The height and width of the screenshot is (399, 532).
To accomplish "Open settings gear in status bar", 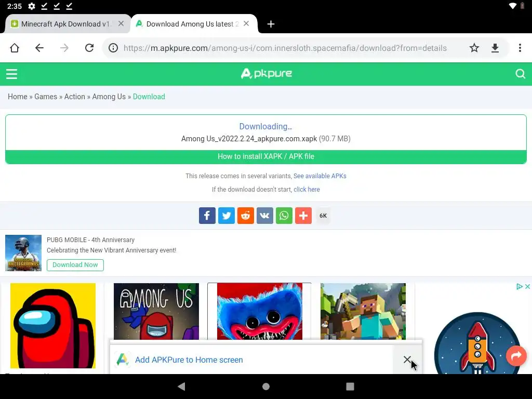I will pyautogui.click(x=32, y=6).
